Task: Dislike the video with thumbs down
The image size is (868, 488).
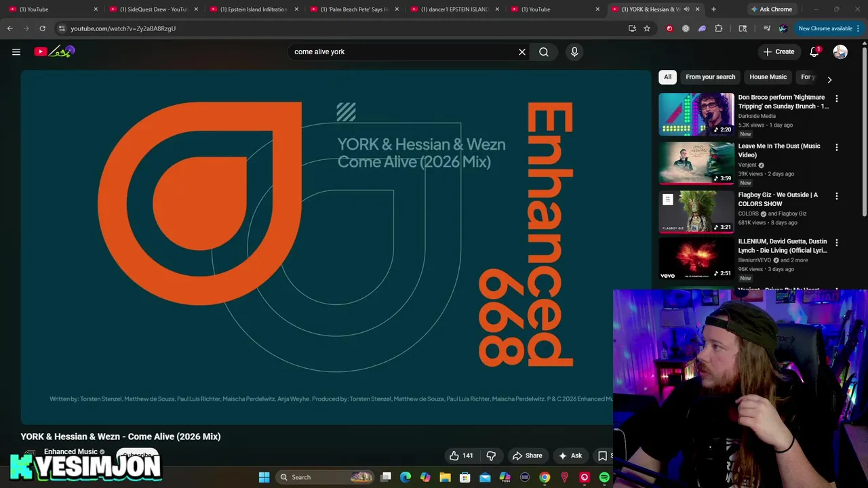Action: (x=491, y=455)
